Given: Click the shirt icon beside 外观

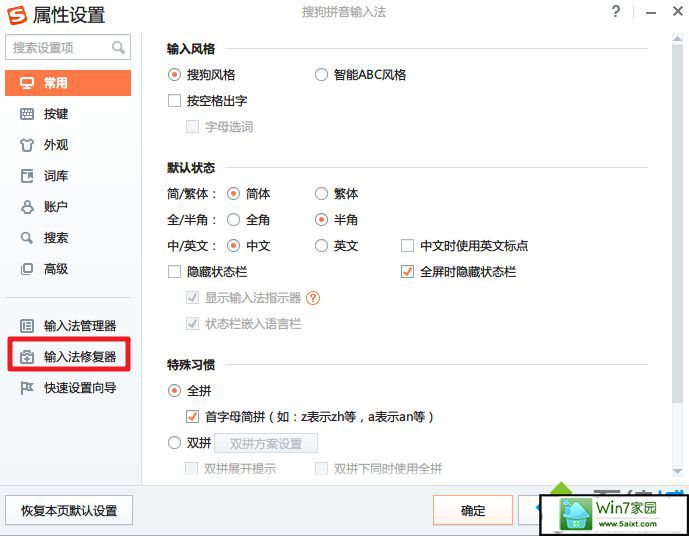Looking at the screenshot, I should pyautogui.click(x=27, y=145).
